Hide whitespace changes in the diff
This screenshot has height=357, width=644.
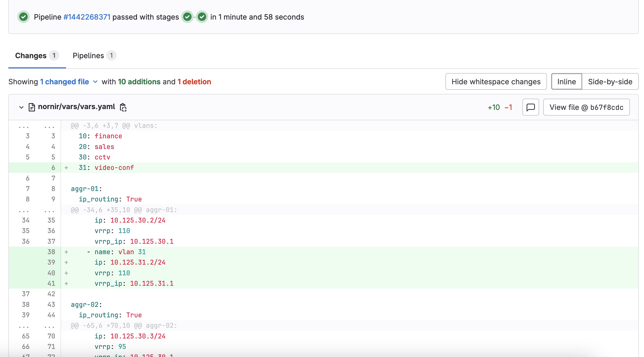pos(496,82)
